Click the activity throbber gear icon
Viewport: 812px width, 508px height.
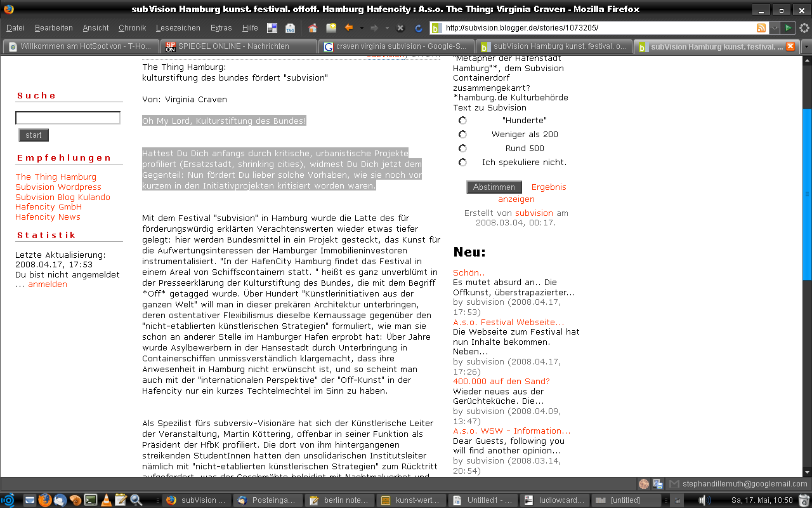pos(804,28)
